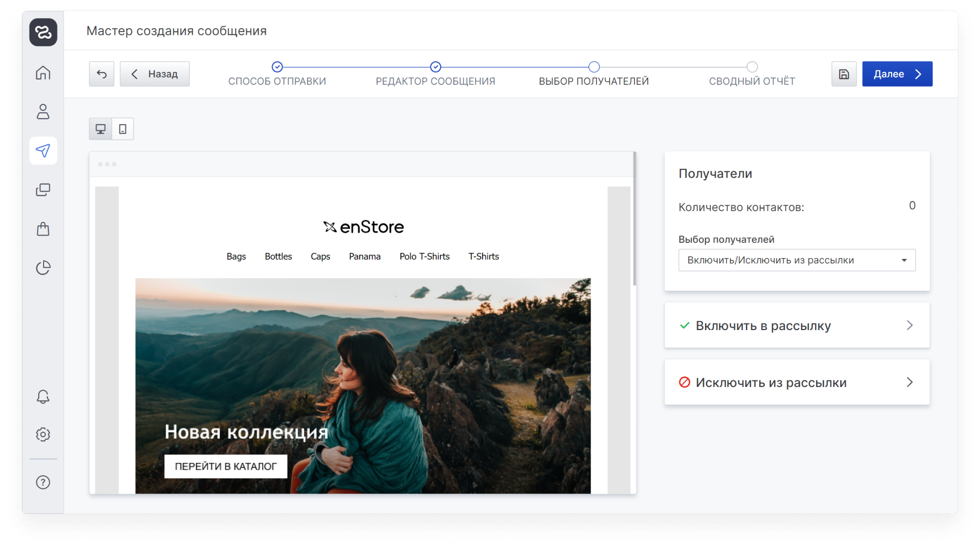This screenshot has width=980, height=547.
Task: Open the templates stacked-windows sidebar icon
Action: click(43, 190)
